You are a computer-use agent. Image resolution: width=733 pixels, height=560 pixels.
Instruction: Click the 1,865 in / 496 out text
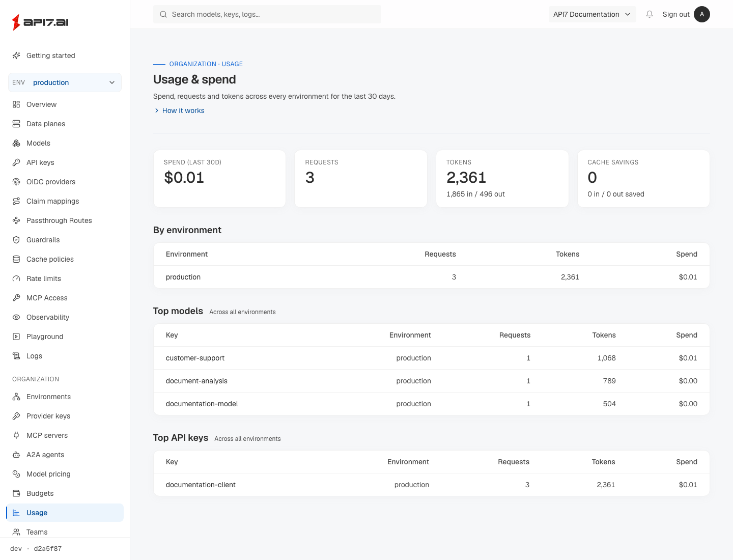coord(475,194)
